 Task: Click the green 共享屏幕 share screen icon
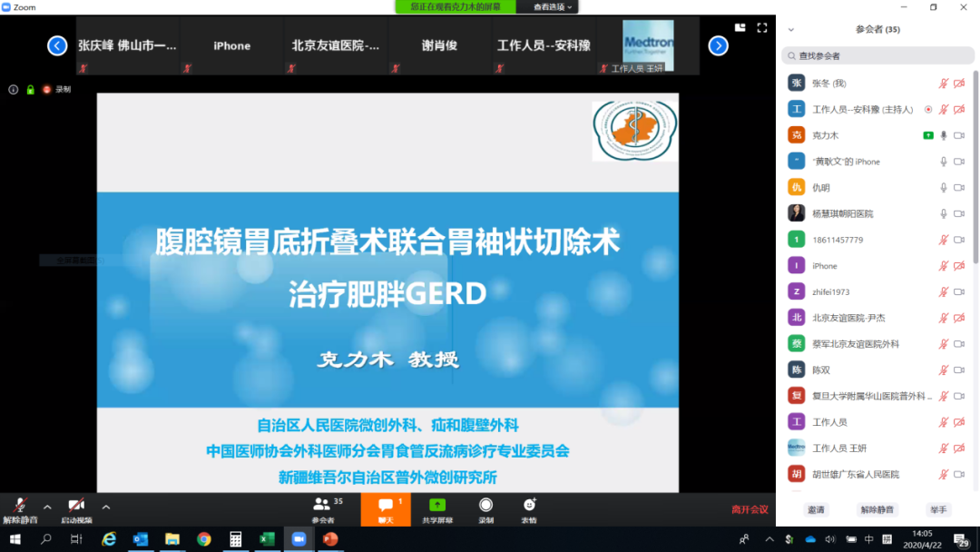coord(436,505)
